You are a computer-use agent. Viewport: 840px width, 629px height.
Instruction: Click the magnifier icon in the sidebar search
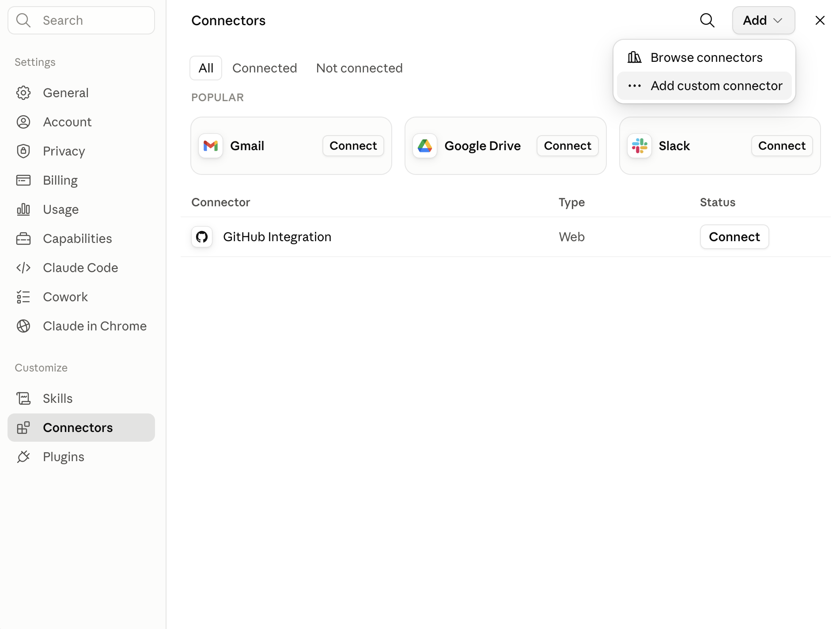click(x=23, y=20)
